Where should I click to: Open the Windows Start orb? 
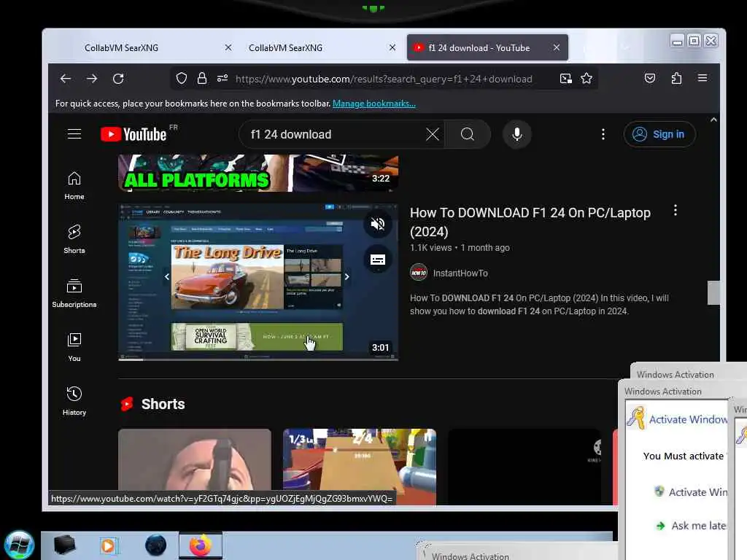pyautogui.click(x=20, y=545)
